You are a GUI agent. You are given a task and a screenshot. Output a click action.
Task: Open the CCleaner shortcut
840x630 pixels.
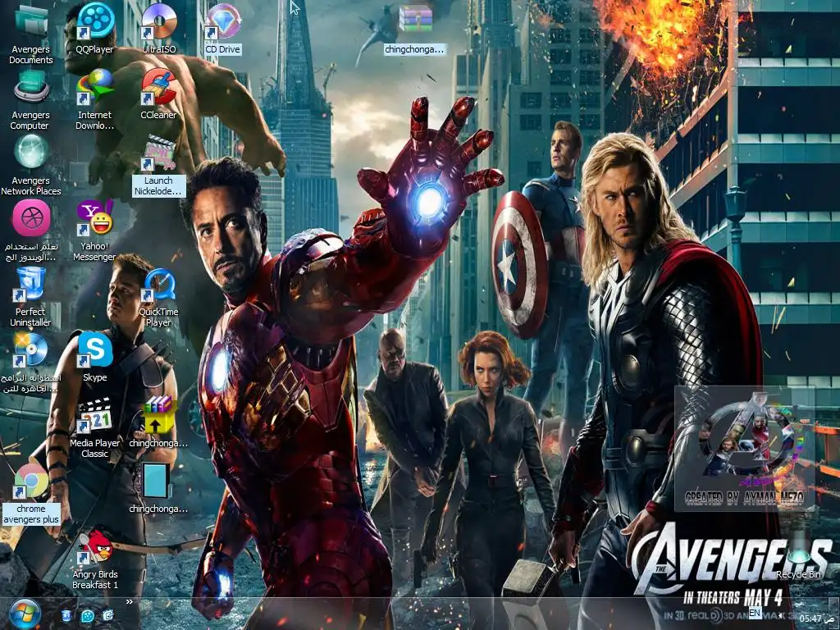tap(158, 94)
